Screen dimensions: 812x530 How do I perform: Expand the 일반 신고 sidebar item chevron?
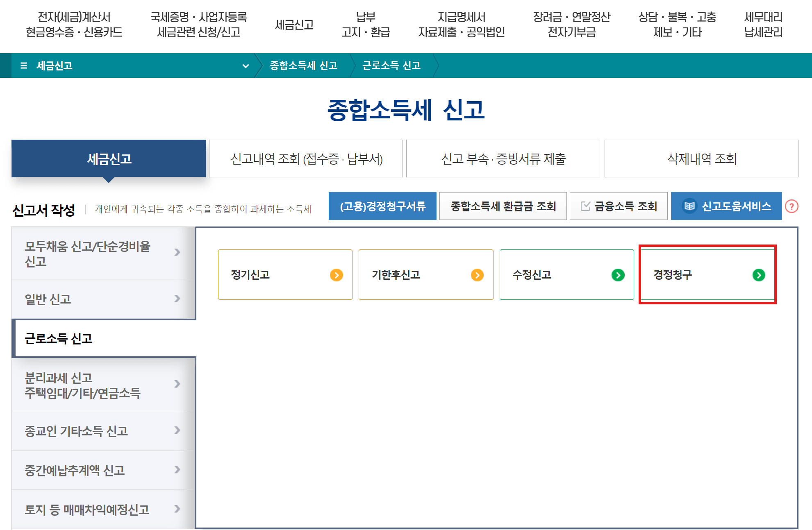[178, 299]
